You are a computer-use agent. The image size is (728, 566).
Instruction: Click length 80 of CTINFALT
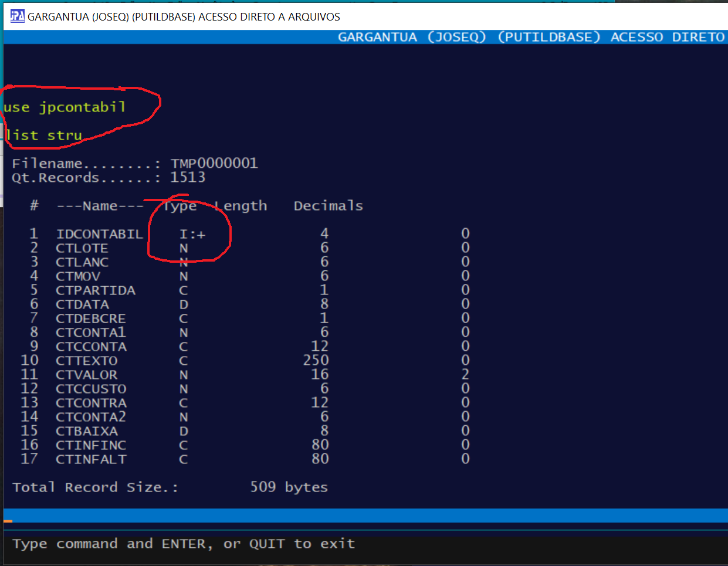(x=320, y=459)
